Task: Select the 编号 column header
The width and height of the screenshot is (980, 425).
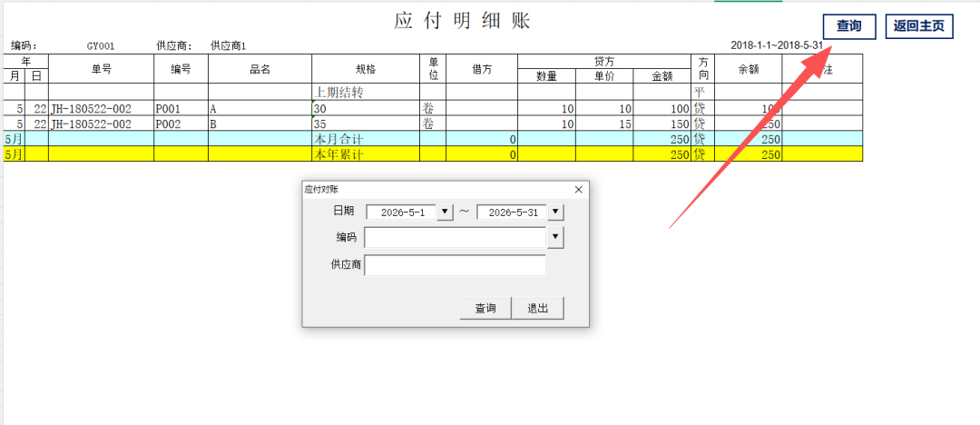Action: point(181,69)
